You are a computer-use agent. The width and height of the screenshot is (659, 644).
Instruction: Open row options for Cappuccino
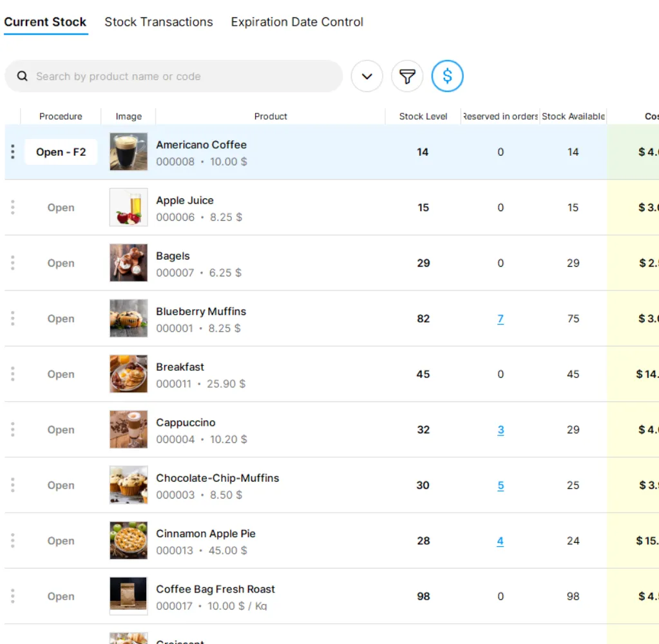[13, 430]
